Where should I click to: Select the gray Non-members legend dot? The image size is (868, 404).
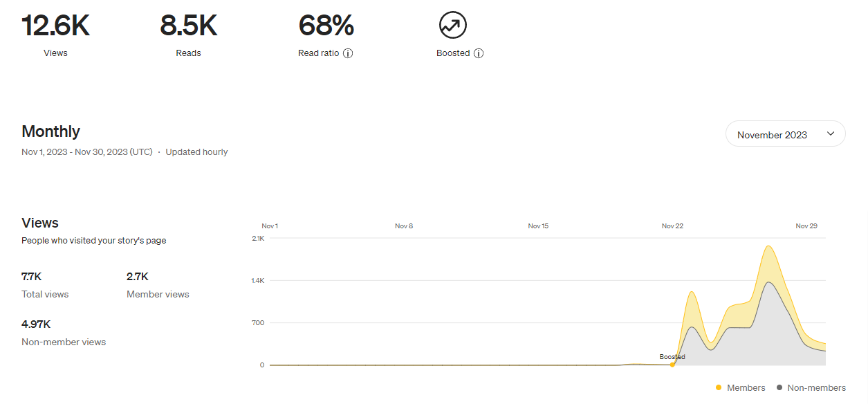click(778, 387)
